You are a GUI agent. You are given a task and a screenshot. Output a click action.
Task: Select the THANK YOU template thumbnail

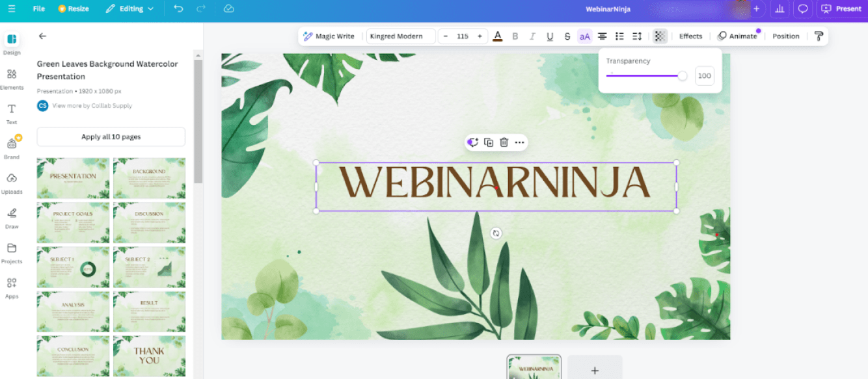pos(149,356)
